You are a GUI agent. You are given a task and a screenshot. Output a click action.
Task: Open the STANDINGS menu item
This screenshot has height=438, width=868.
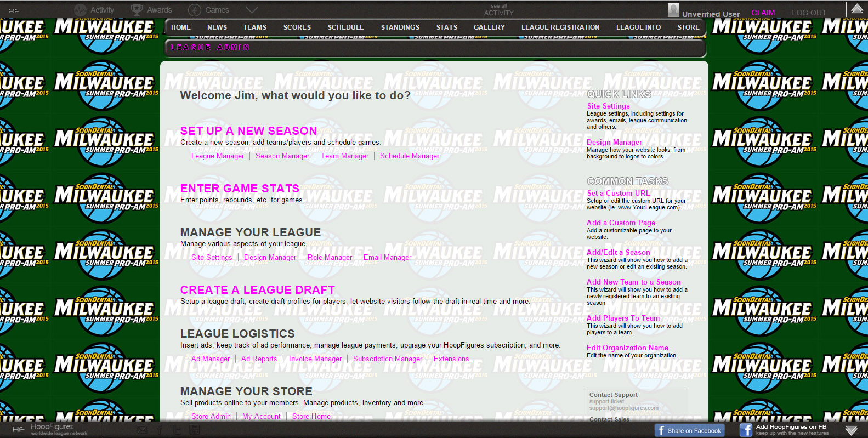pyautogui.click(x=400, y=27)
